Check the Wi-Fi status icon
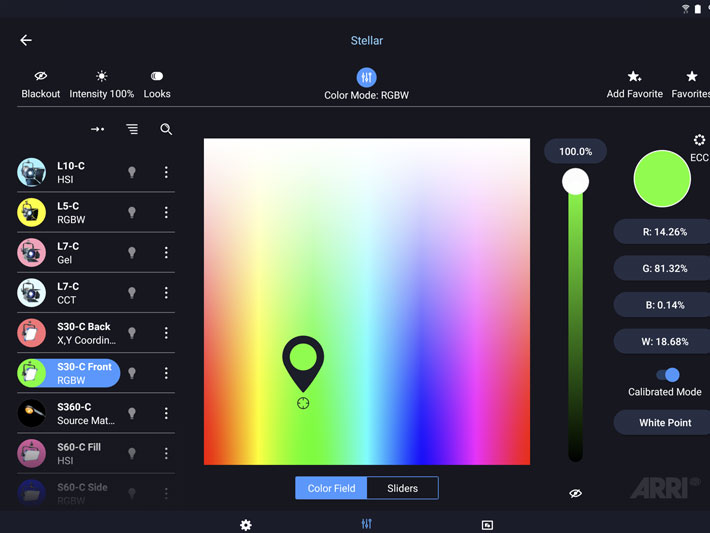Image resolution: width=710 pixels, height=533 pixels. pos(686,9)
